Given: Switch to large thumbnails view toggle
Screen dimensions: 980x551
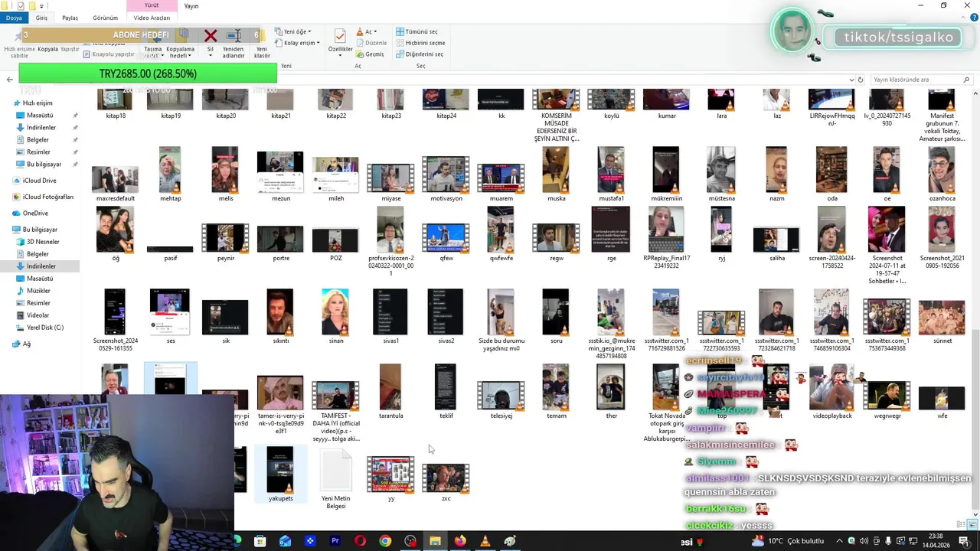Looking at the screenshot, I should click(x=972, y=524).
